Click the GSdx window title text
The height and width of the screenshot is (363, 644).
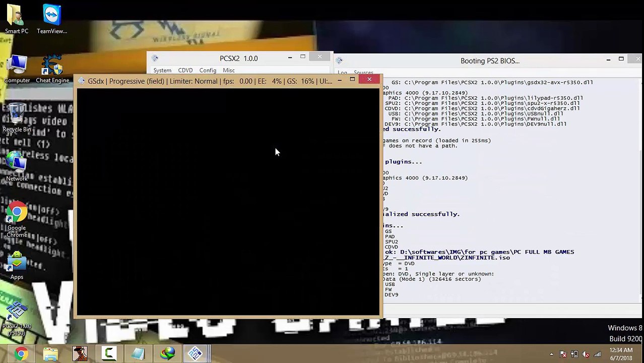point(210,81)
